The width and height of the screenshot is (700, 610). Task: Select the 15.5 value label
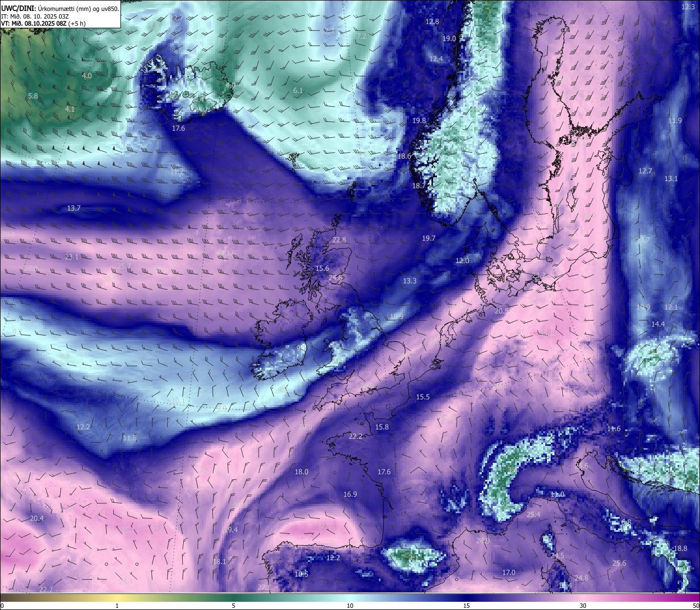point(423,397)
